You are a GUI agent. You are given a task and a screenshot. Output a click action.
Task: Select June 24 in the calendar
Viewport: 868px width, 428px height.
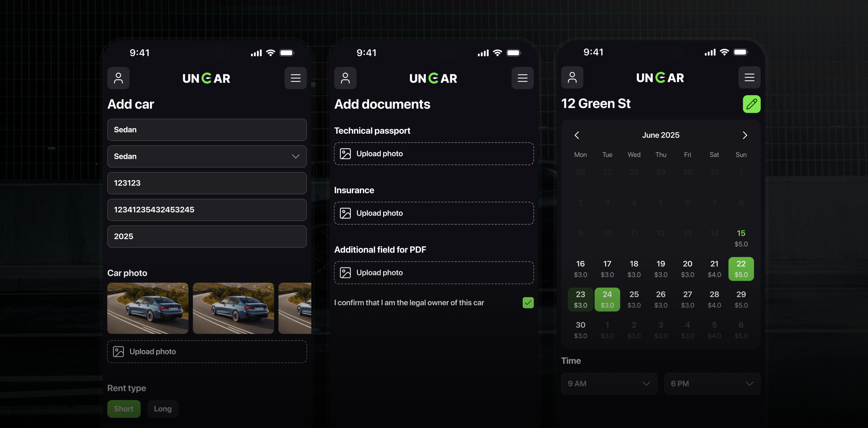point(607,299)
